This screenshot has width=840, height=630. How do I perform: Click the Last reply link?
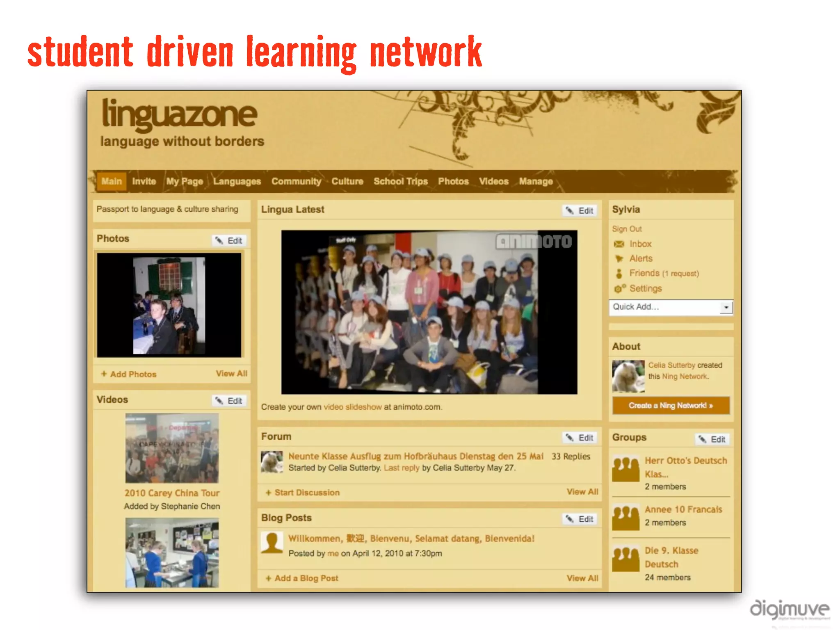(x=402, y=468)
